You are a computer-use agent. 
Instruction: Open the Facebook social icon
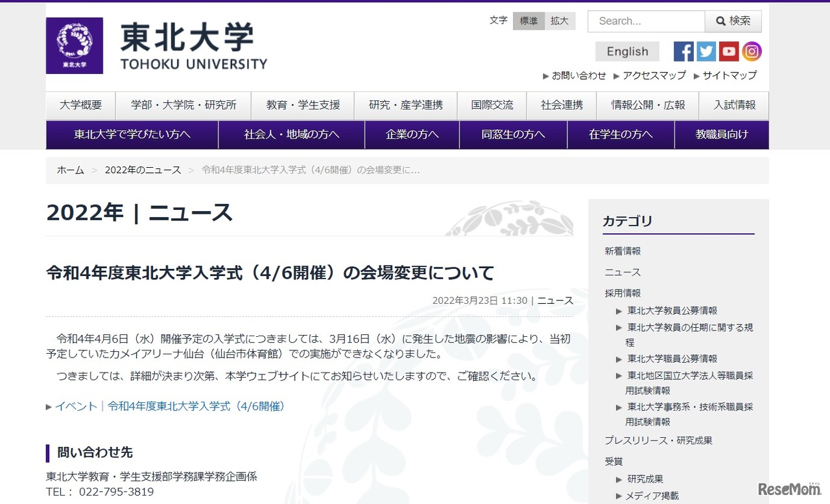[683, 51]
